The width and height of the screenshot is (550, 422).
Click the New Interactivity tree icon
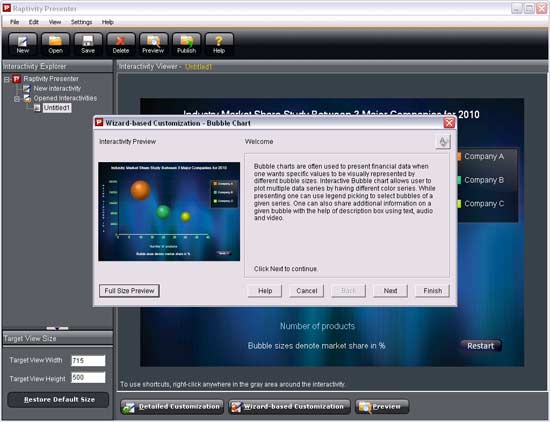pos(27,88)
